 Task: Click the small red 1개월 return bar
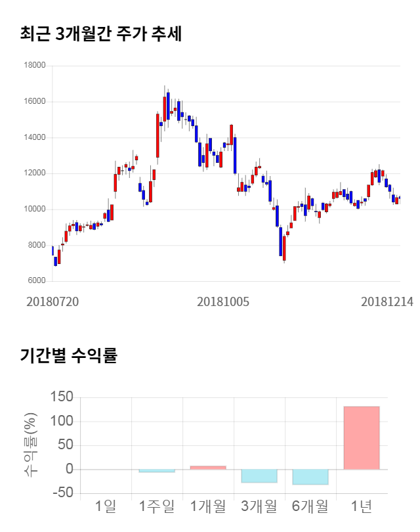[x=208, y=467]
